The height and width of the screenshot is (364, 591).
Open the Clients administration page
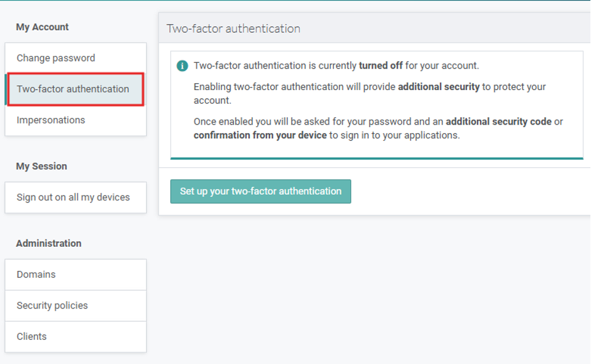tap(31, 336)
